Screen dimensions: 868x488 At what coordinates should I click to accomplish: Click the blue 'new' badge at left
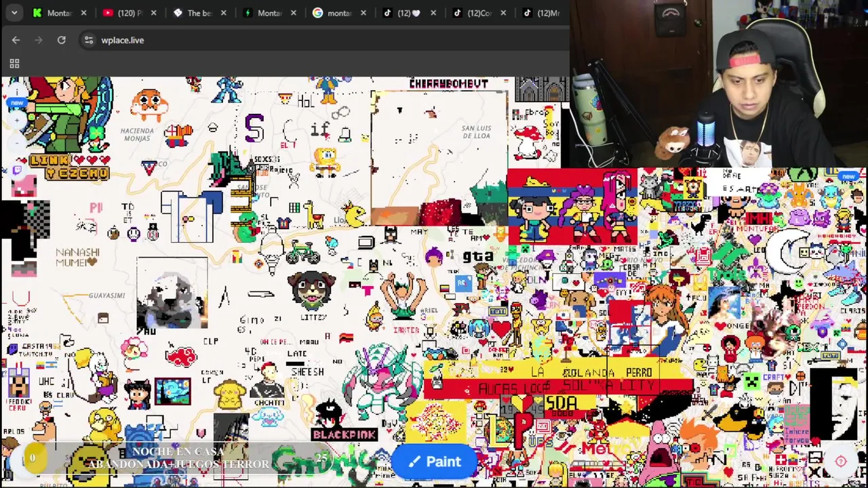point(17,103)
